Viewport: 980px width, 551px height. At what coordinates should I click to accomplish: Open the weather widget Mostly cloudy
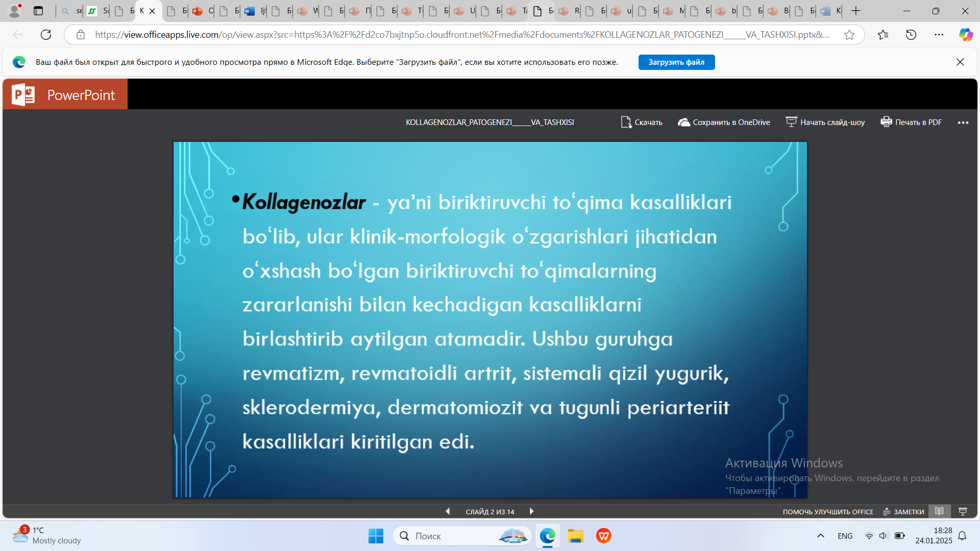click(x=47, y=535)
